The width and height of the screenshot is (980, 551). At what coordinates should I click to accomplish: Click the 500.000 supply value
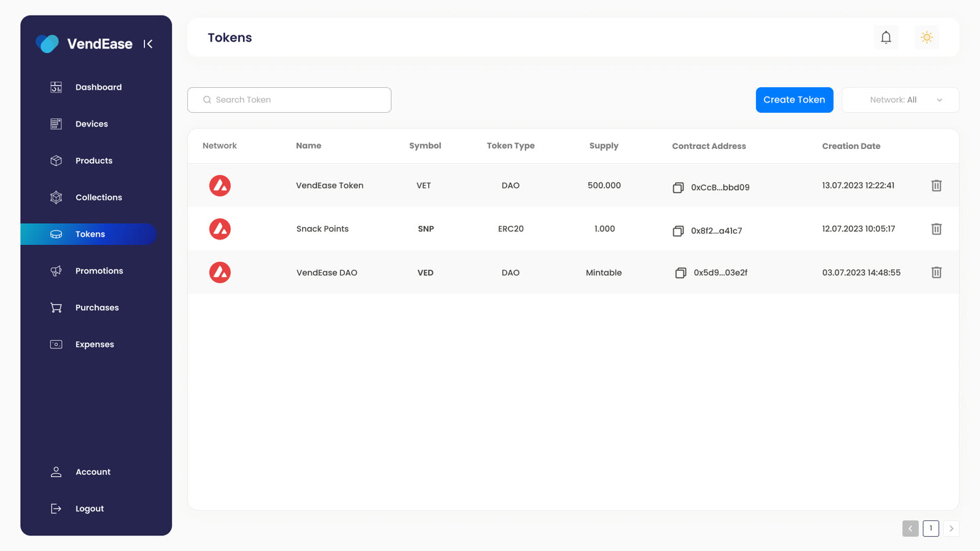[604, 185]
